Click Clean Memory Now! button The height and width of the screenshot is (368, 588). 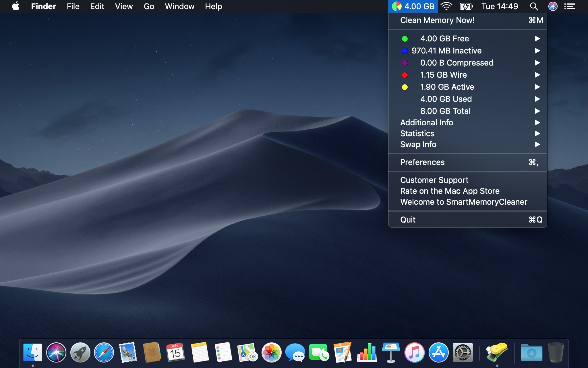(x=438, y=20)
